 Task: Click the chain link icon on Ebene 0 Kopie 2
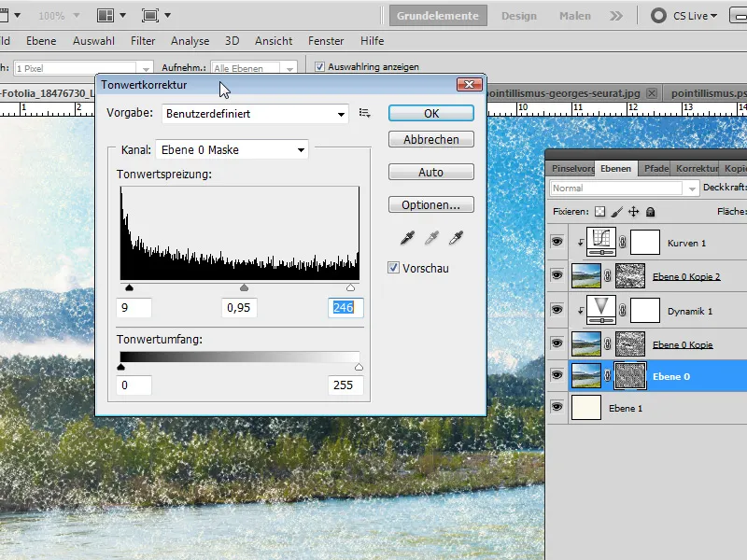608,275
